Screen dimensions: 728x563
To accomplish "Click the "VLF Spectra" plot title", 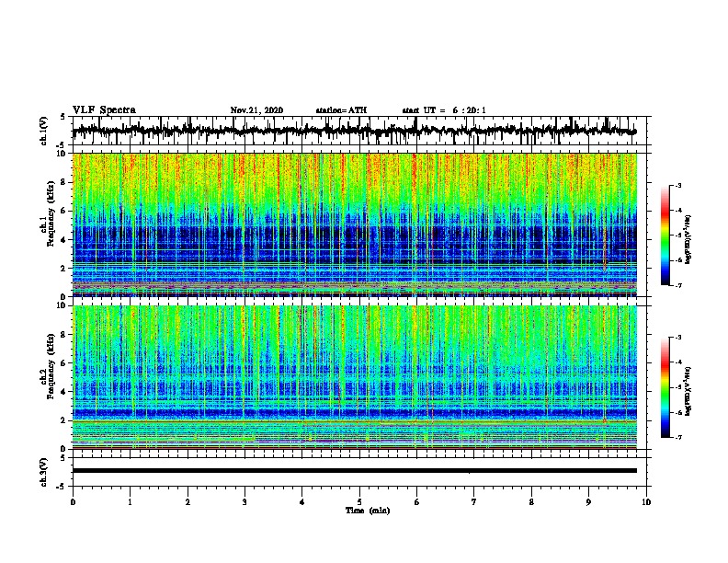I will point(104,110).
